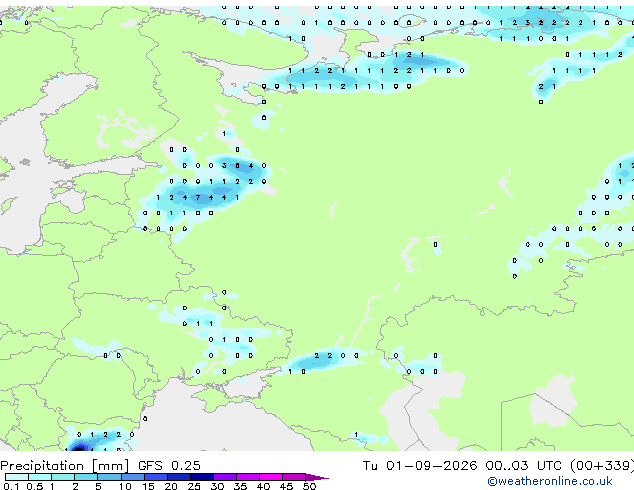634x490 pixels.
Task: Click the 0.1 to 0.5 mm legend swatch
Action: (x=17, y=477)
